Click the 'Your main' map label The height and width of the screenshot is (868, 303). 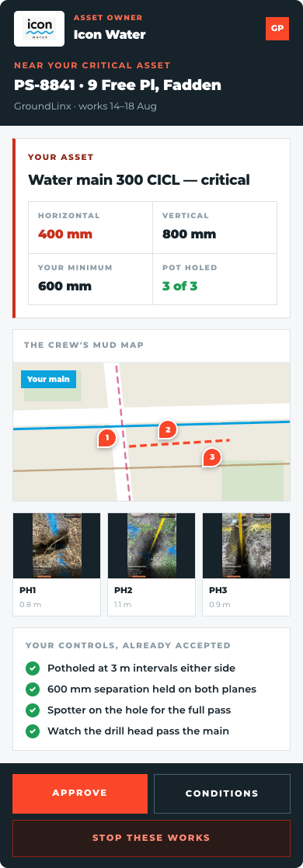coord(48,379)
